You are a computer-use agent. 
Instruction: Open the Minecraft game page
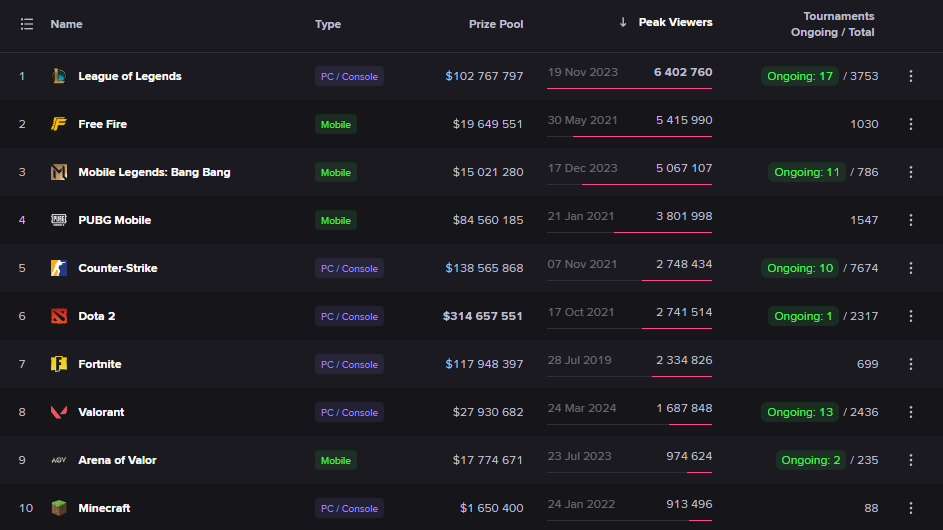(x=104, y=508)
